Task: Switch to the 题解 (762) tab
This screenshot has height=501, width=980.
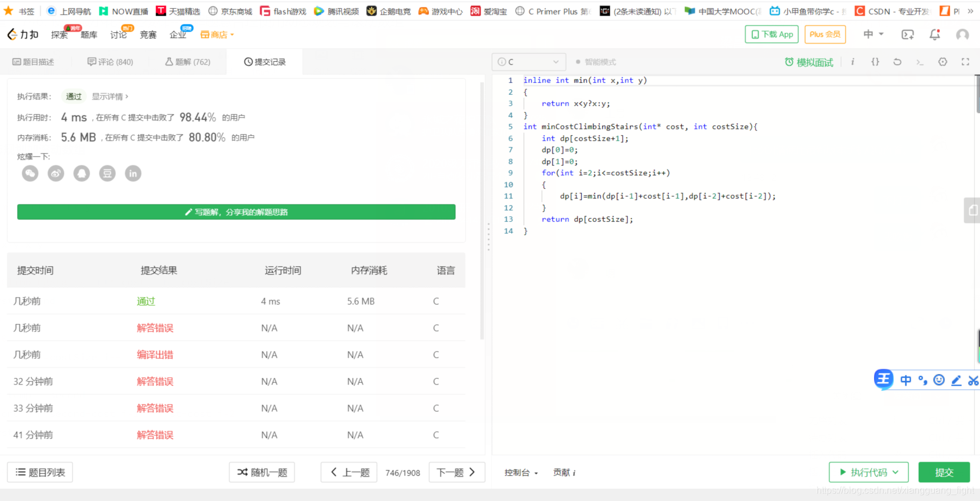Action: coord(188,62)
